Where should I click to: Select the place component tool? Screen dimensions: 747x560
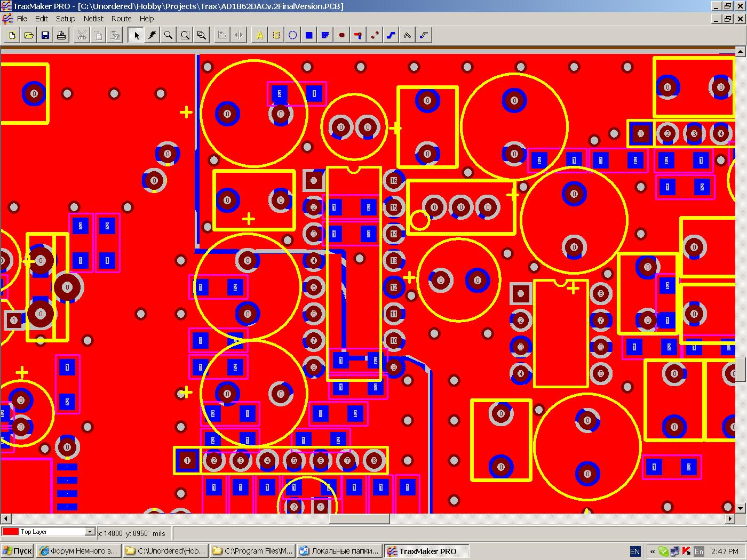click(276, 35)
